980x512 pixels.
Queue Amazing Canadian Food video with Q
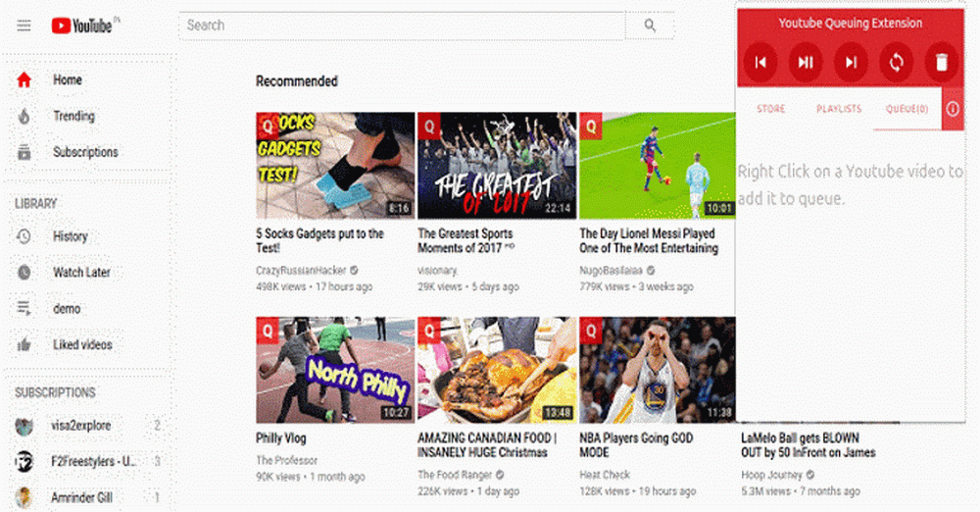429,331
